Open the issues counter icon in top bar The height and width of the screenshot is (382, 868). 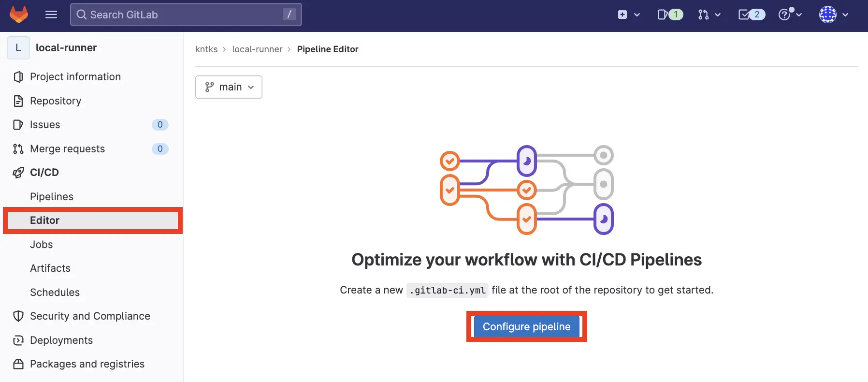coord(670,15)
